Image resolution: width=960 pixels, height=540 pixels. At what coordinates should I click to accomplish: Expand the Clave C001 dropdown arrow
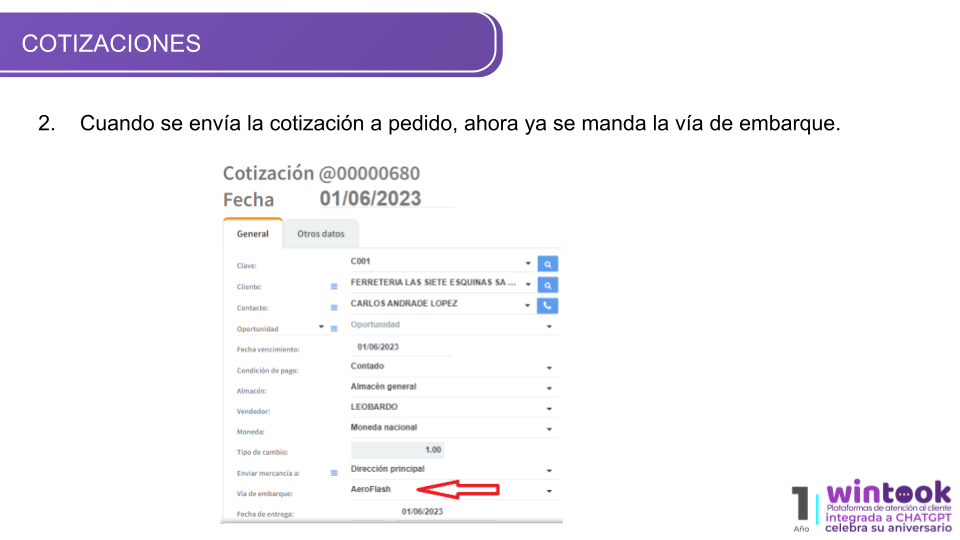528,263
